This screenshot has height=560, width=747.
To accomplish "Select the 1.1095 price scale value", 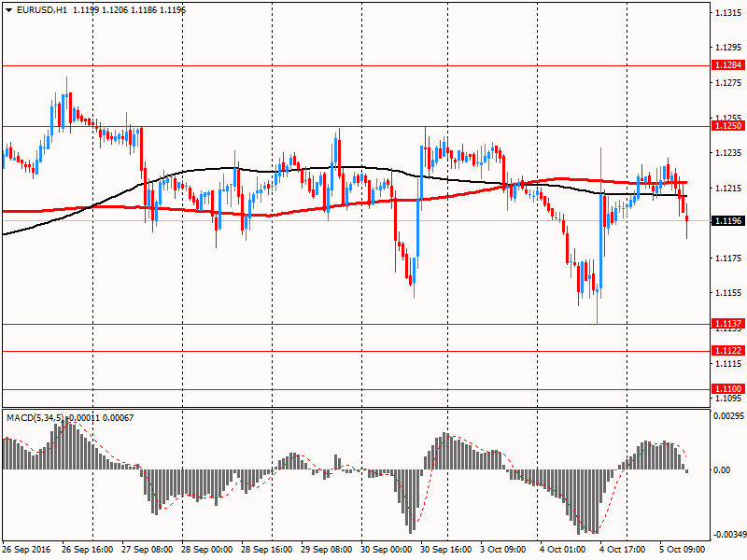I will point(729,399).
